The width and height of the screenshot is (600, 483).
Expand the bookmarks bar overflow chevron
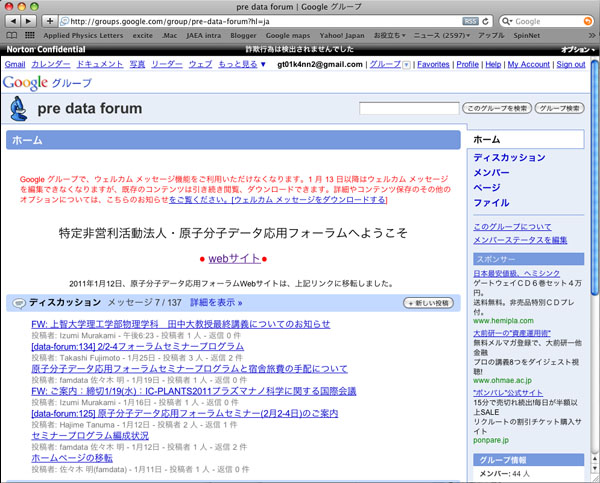point(592,36)
